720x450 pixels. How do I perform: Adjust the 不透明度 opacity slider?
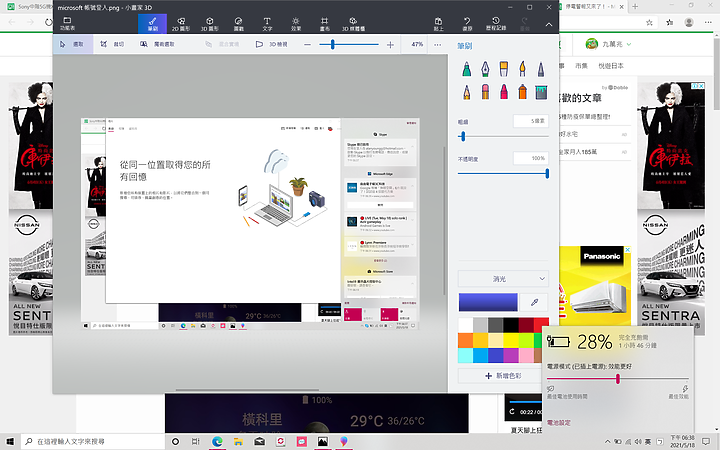pyautogui.click(x=503, y=174)
